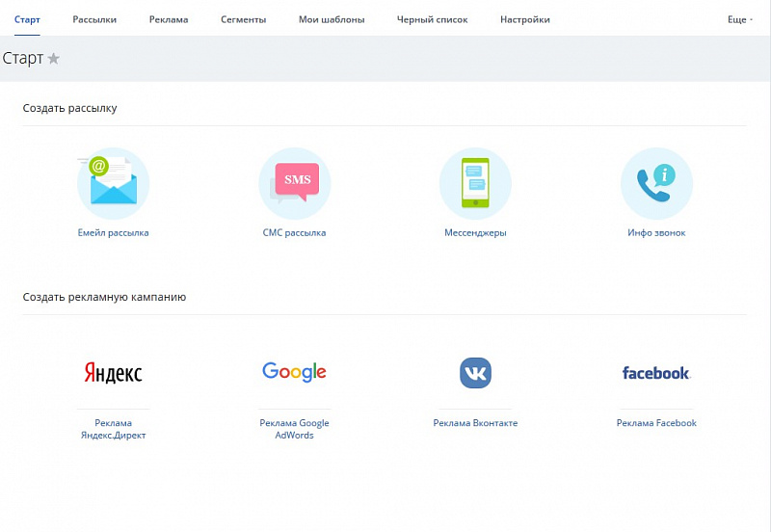Open the Мессенджеры link
This screenshot has width=771, height=532.
pos(475,233)
